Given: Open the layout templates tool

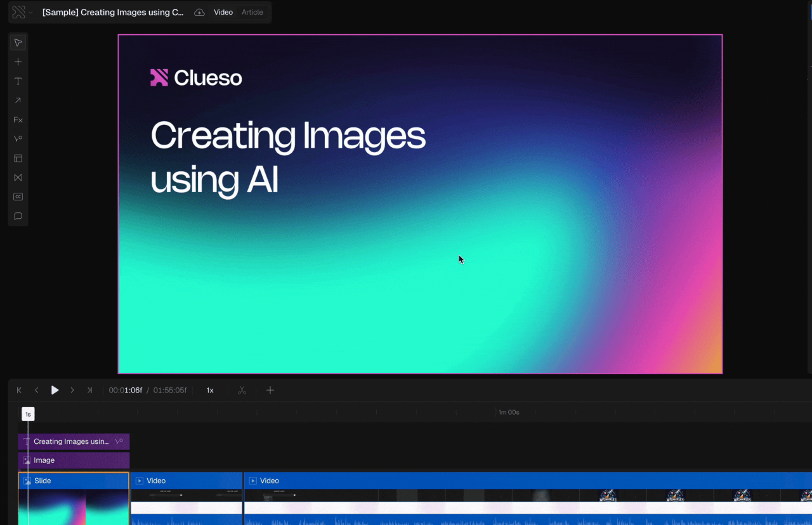Looking at the screenshot, I should coord(18,159).
